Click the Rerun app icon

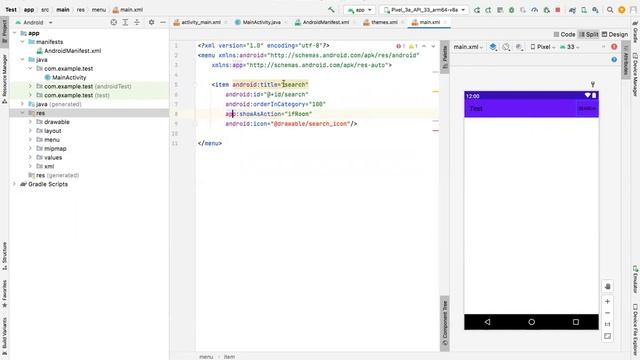[477, 10]
